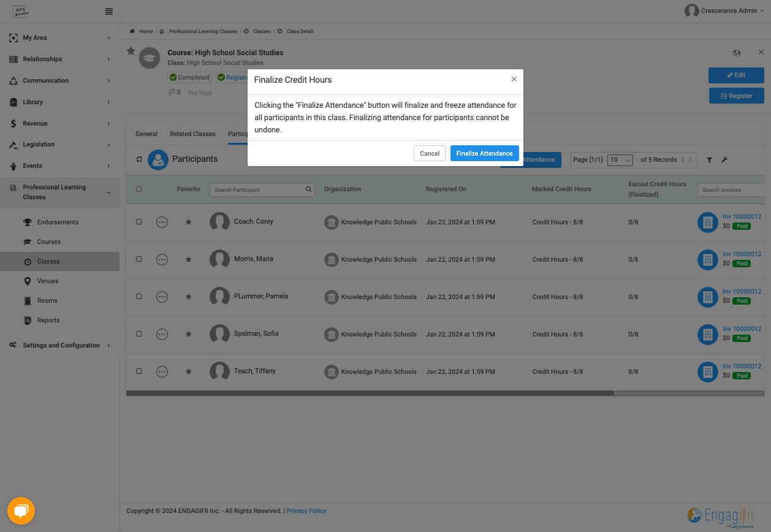
Task: Toggle the select-all checkbox in table header
Action: coord(139,189)
